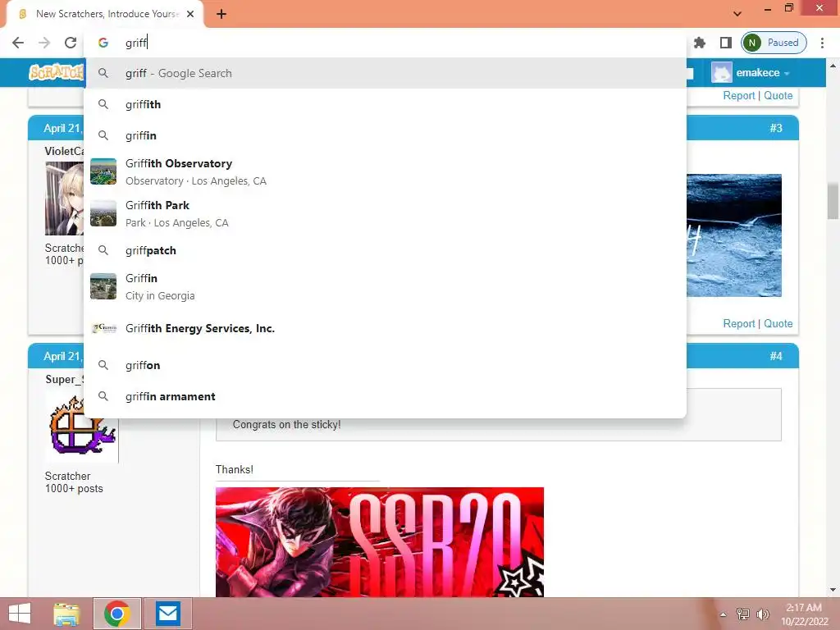Click the Griffin city thumbnail image

point(103,286)
